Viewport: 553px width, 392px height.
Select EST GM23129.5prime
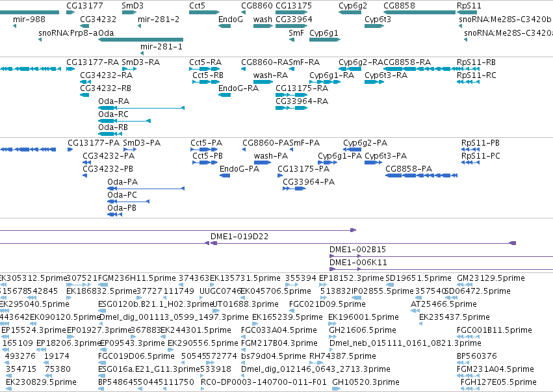pyautogui.click(x=491, y=279)
